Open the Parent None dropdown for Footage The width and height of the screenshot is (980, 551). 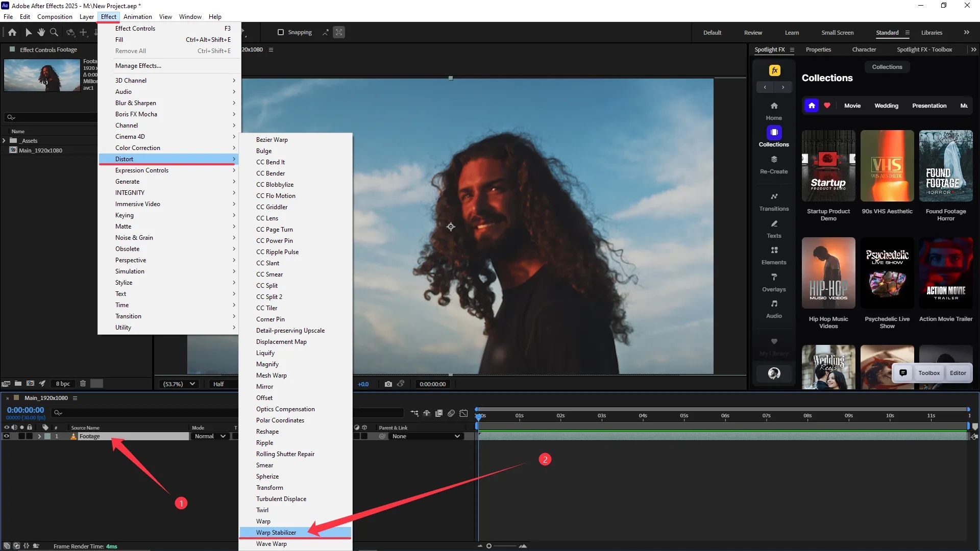pos(426,436)
